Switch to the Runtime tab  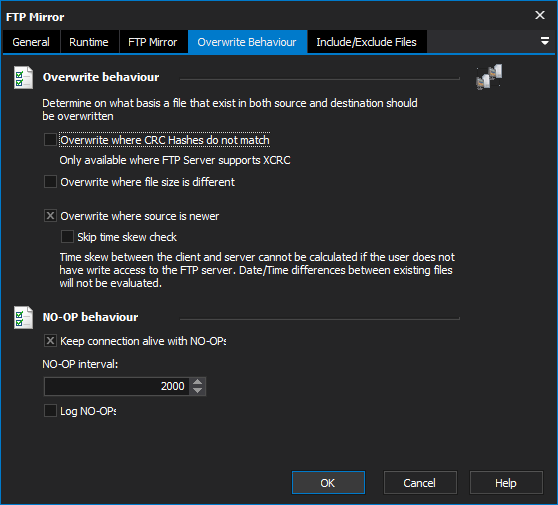point(89,42)
